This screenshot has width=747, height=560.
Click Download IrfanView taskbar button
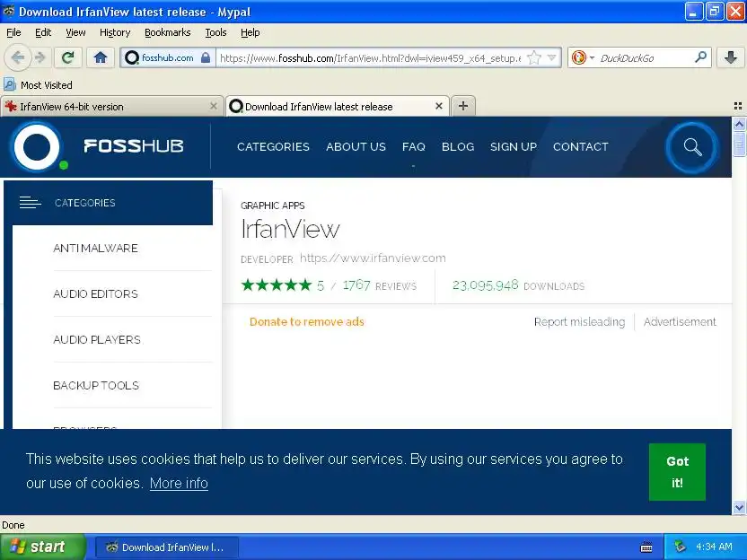(x=167, y=547)
